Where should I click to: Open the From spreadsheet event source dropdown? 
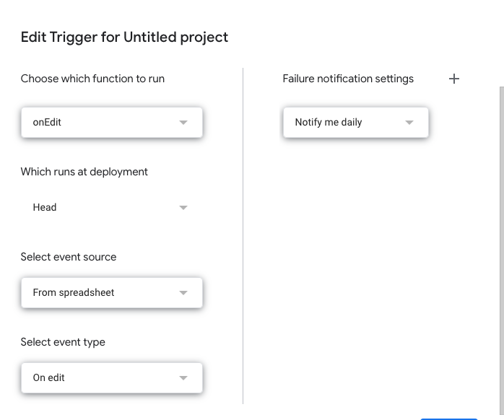[112, 293]
